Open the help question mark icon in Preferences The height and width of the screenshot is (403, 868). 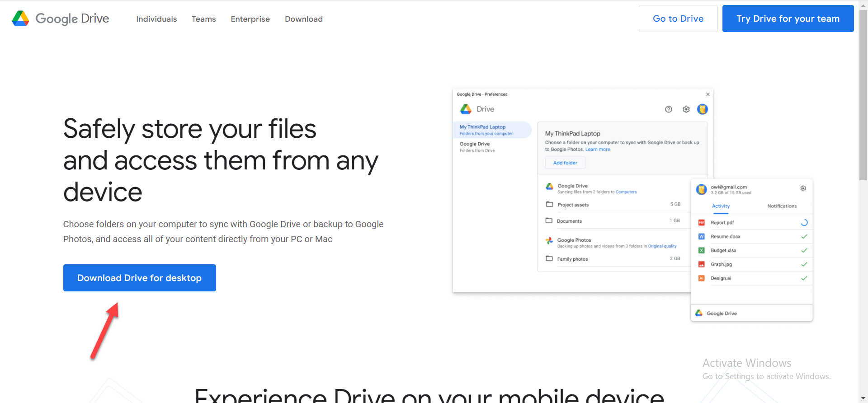pos(668,109)
